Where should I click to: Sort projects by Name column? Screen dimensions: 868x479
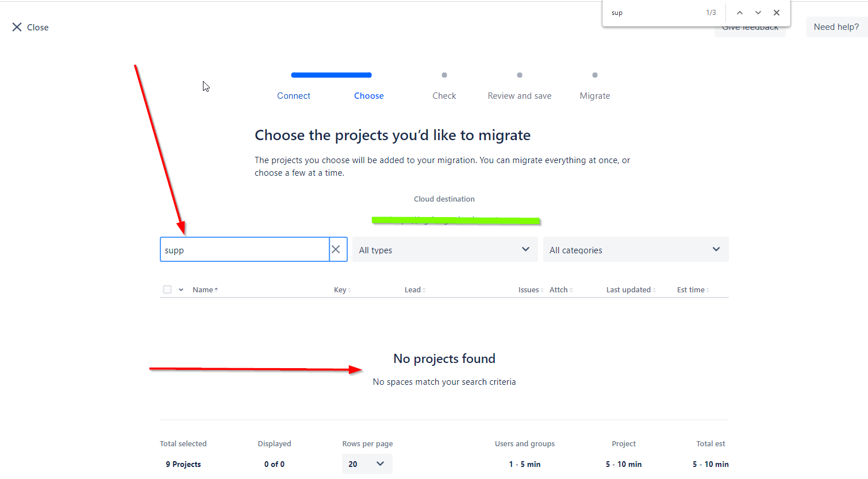[x=205, y=289]
